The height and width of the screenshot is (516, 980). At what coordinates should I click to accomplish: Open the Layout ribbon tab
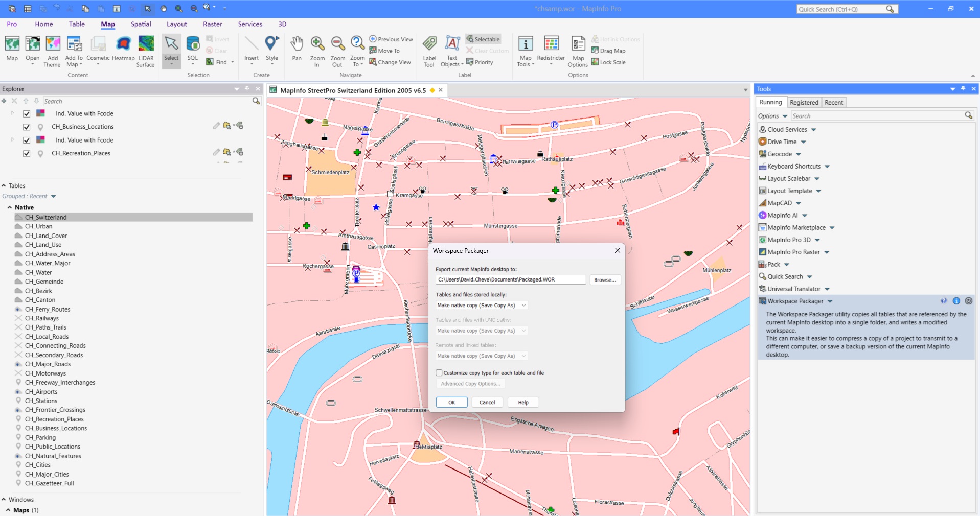click(x=177, y=24)
